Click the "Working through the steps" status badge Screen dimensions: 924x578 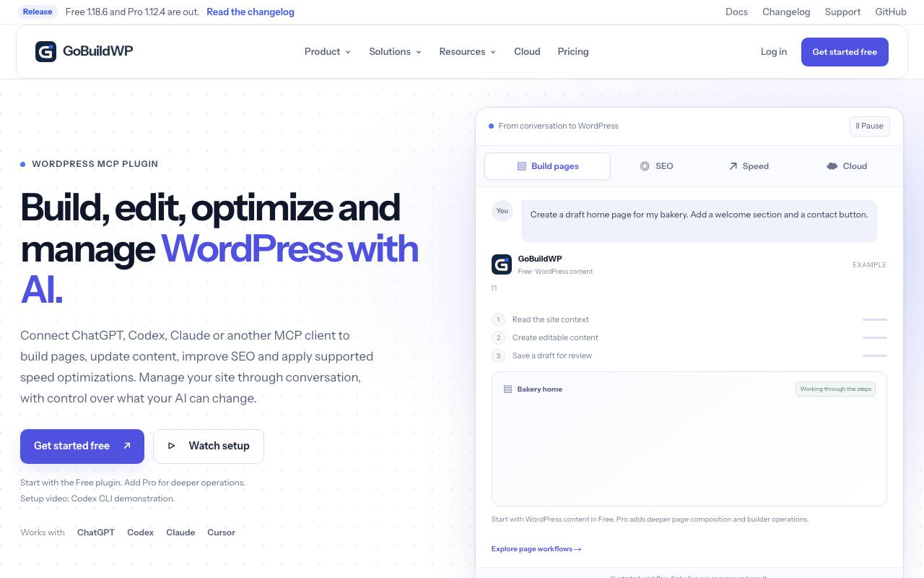click(x=835, y=389)
